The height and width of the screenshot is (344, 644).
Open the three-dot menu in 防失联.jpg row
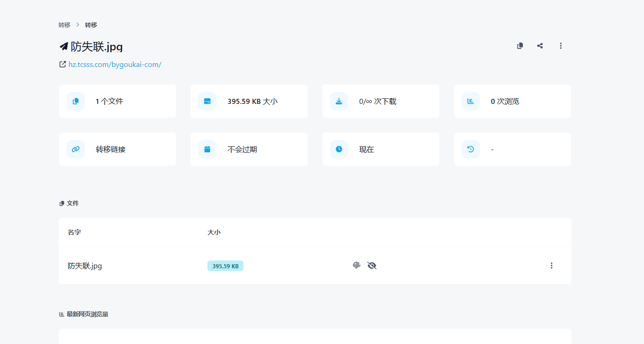(x=551, y=266)
